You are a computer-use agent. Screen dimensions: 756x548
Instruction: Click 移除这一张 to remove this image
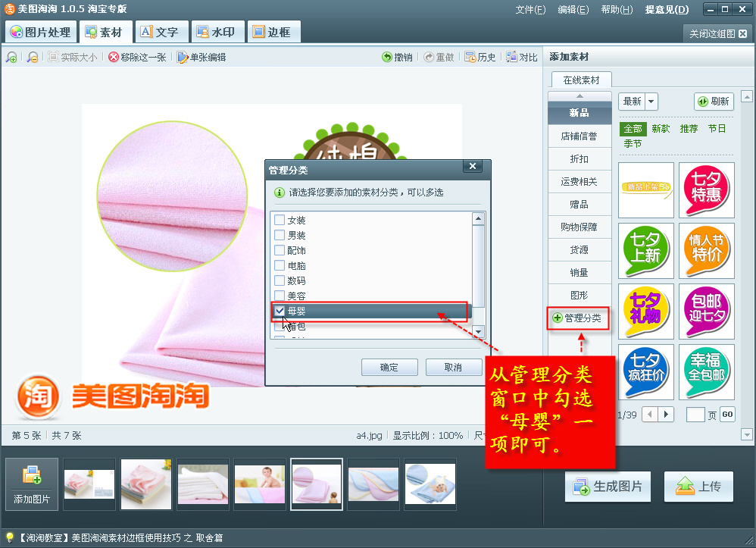(137, 58)
